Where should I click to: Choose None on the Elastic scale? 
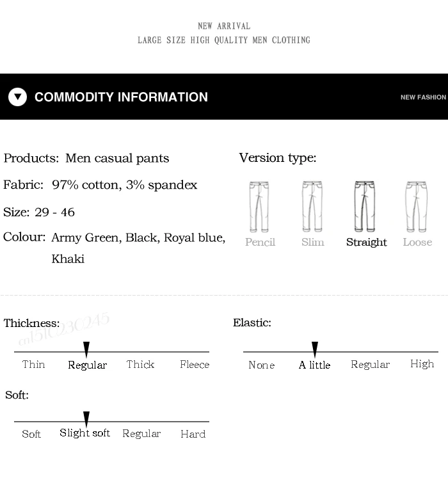(x=262, y=365)
